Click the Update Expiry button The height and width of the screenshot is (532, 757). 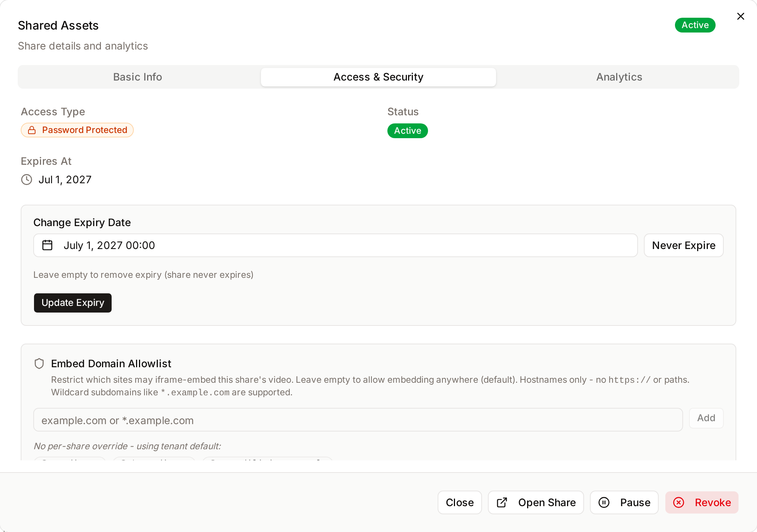(73, 303)
